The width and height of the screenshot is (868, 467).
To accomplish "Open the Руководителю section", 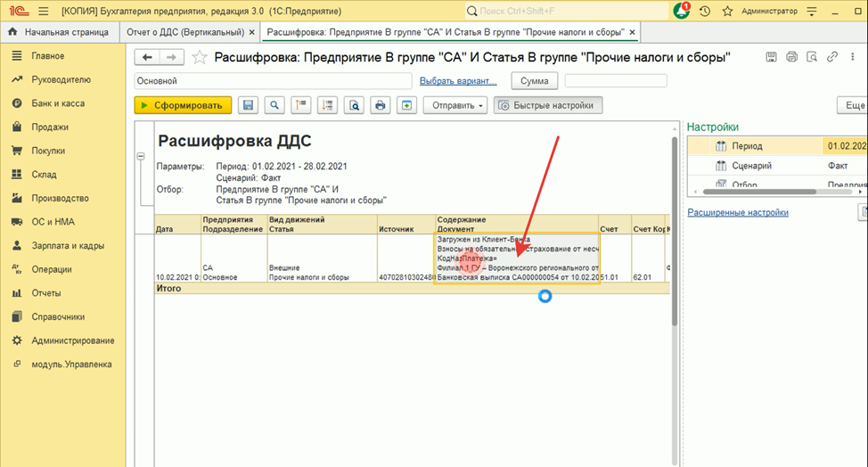I will 62,79.
